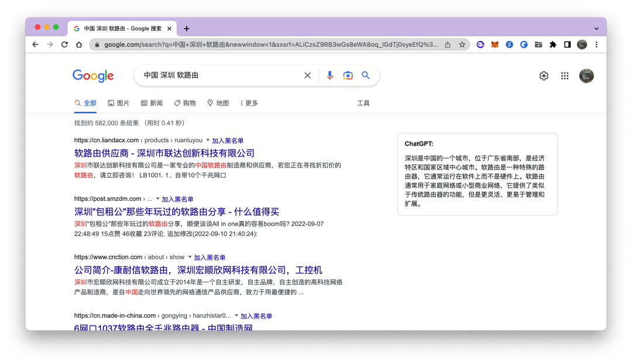Go back to the previous page
Screen dimensions: 632x364
36,44
